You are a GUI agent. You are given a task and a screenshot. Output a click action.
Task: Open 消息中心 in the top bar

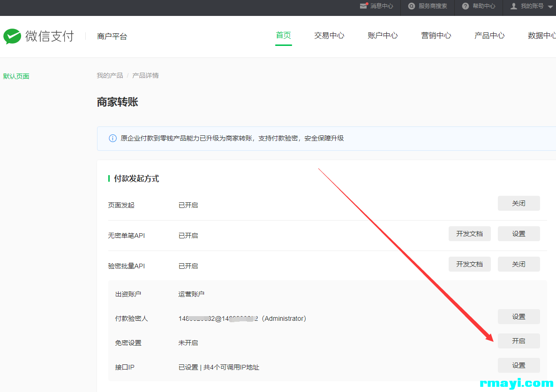382,6
